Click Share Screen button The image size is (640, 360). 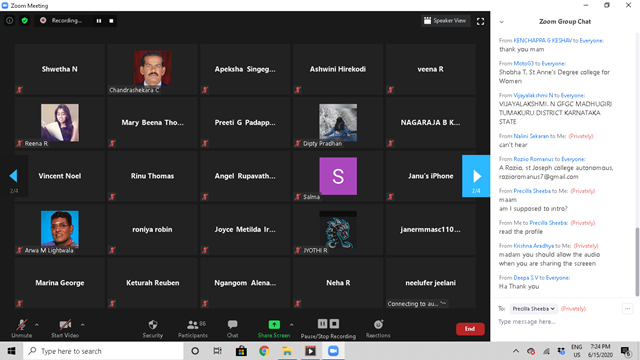coord(274,329)
